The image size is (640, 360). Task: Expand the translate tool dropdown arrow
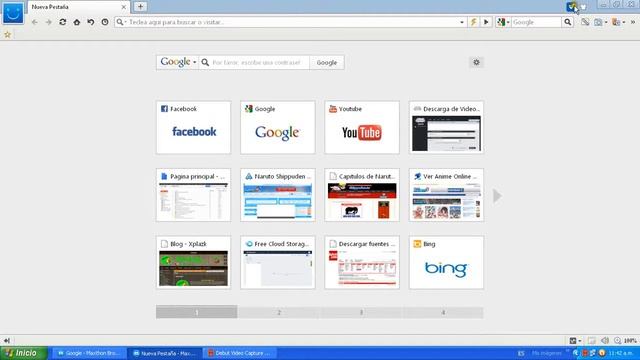(x=624, y=22)
